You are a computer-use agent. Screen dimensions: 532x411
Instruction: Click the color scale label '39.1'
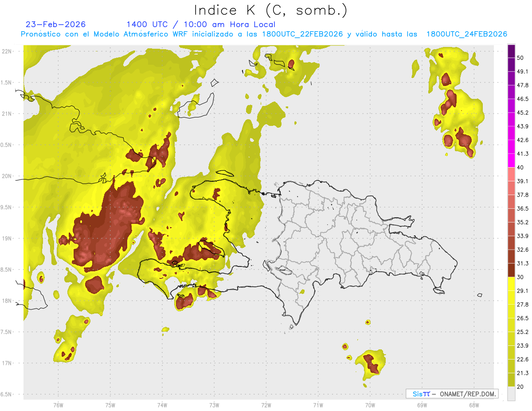(x=523, y=181)
